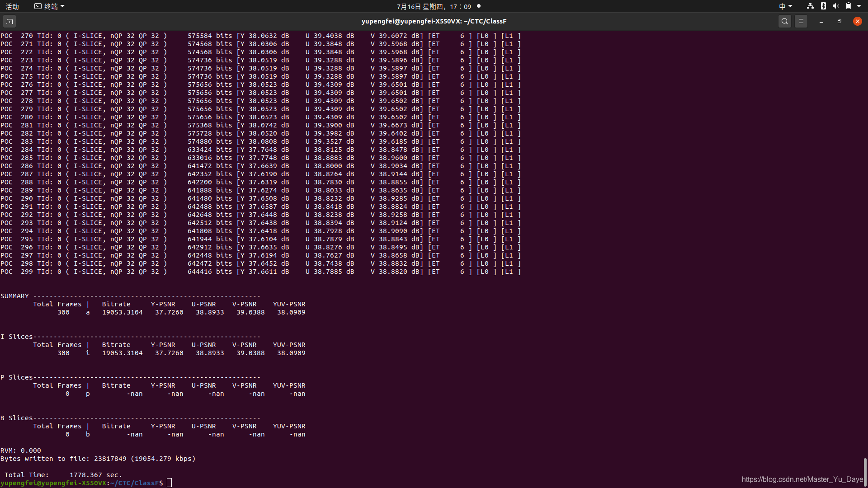Open the clock and calendar panel
This screenshot has width=868, height=488.
(x=434, y=6)
